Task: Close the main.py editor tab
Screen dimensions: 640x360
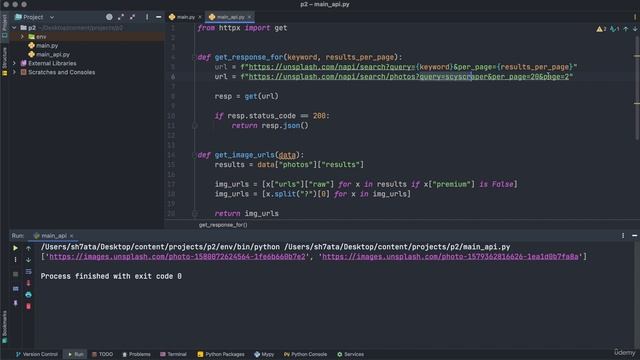Action: (x=200, y=17)
